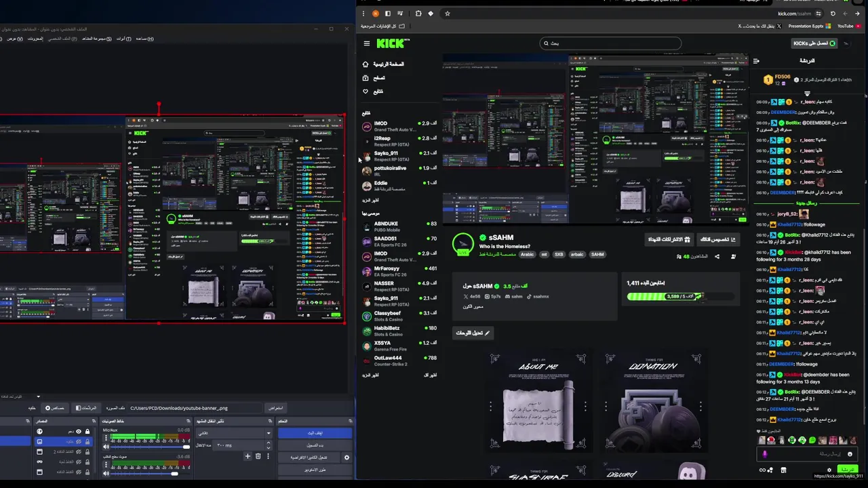Screen dimensions: 868x488
Task: Open Eddie channel in sidebar
Action: point(400,186)
